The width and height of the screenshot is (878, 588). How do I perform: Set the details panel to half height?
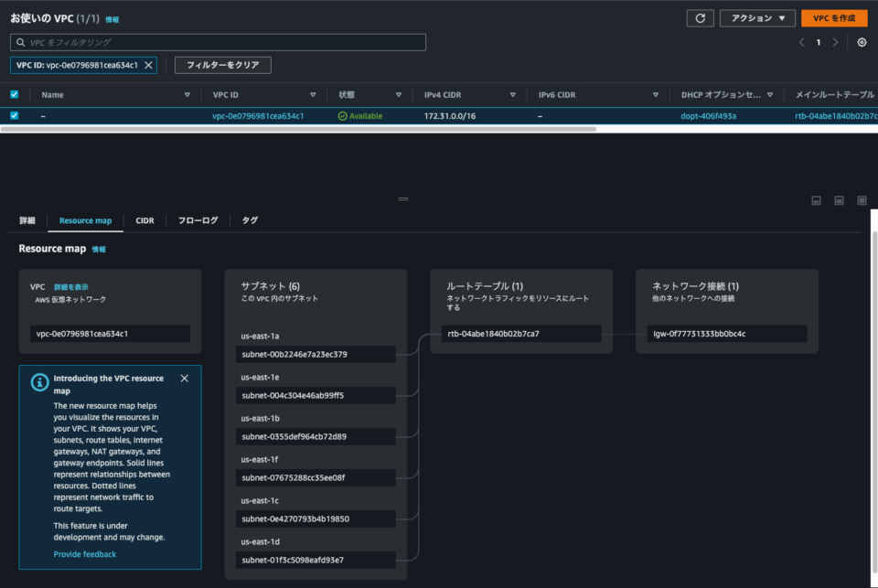point(839,200)
